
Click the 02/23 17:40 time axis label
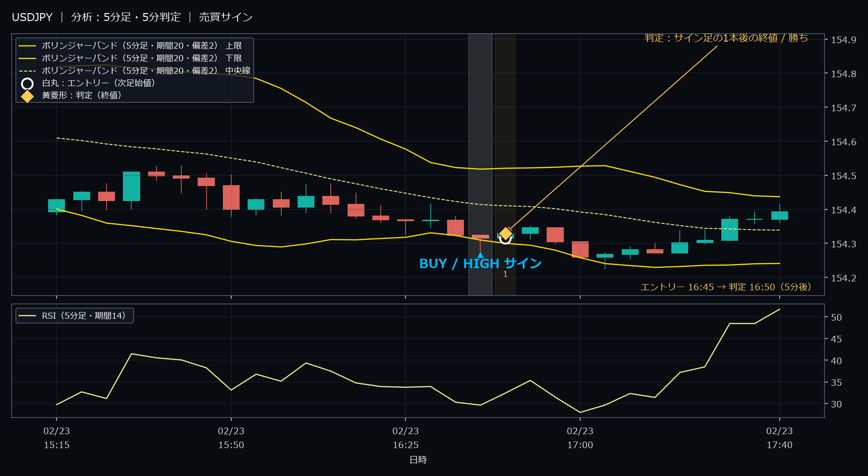779,438
